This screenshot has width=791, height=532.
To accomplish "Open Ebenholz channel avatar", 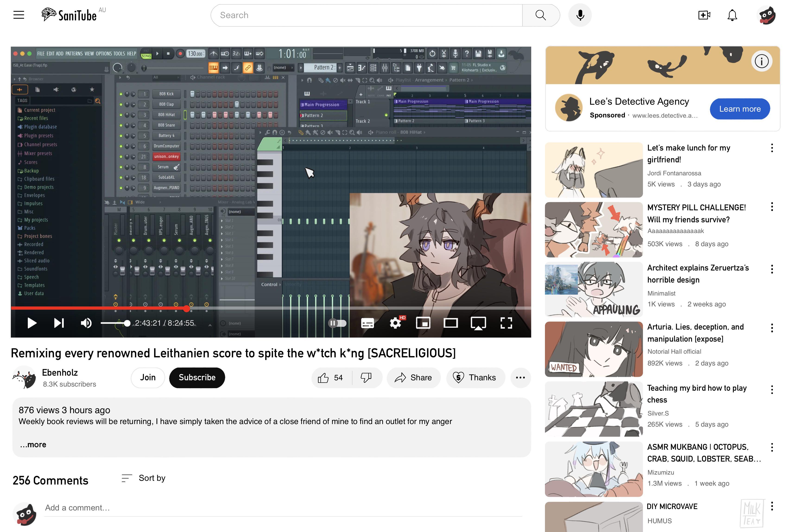I will (x=24, y=377).
